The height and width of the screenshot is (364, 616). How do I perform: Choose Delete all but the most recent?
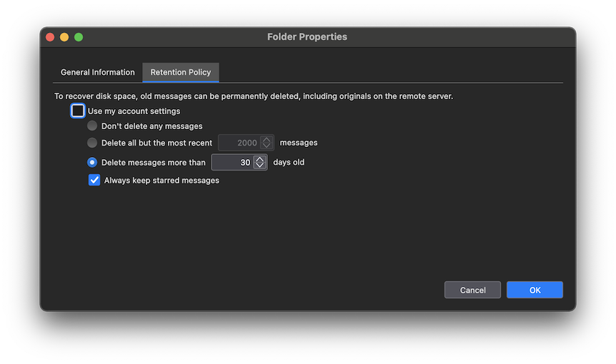click(92, 143)
